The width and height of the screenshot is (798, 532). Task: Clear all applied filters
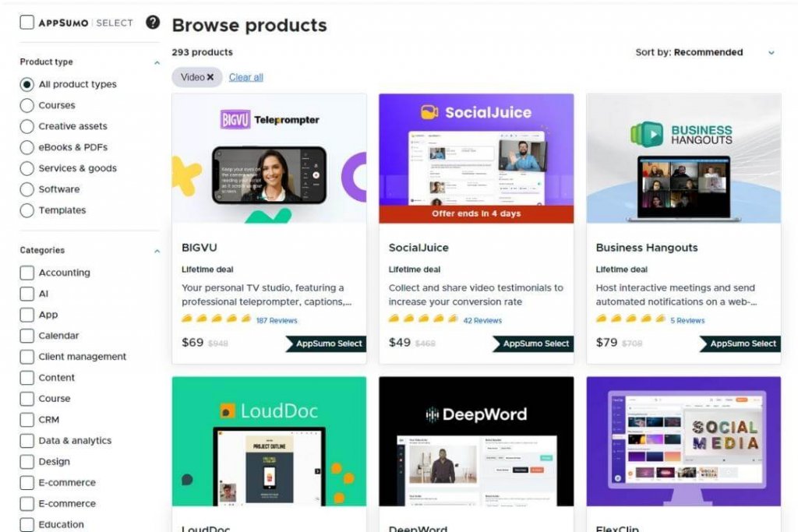(245, 77)
